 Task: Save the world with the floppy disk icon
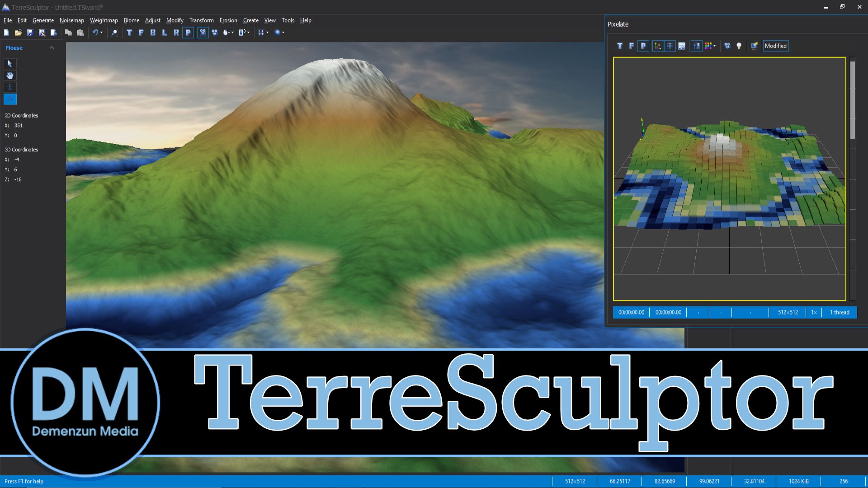30,33
